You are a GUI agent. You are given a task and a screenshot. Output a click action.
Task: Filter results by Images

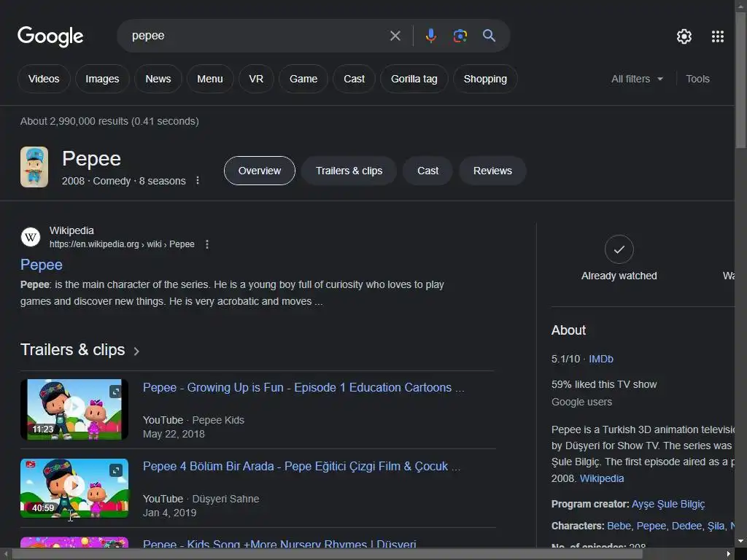(102, 79)
